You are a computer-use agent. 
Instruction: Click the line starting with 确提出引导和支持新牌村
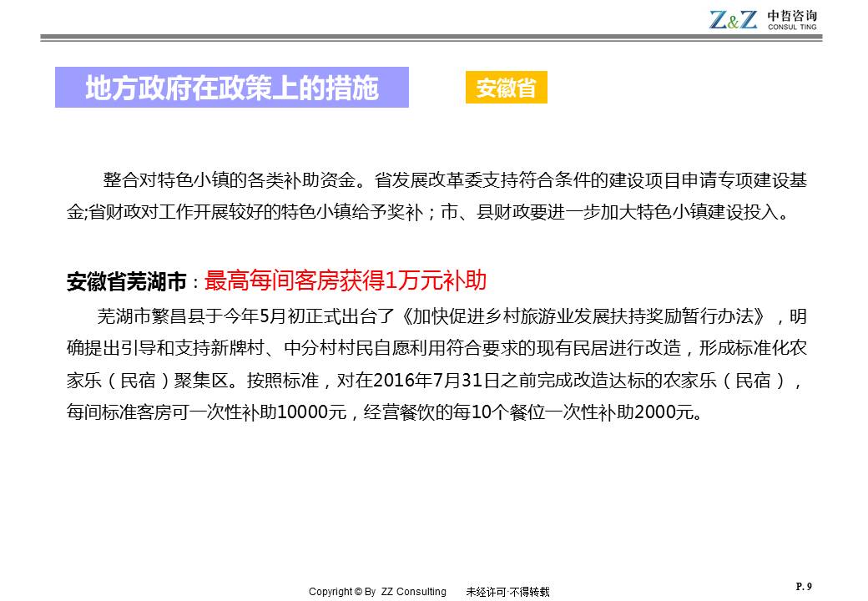pyautogui.click(x=436, y=349)
